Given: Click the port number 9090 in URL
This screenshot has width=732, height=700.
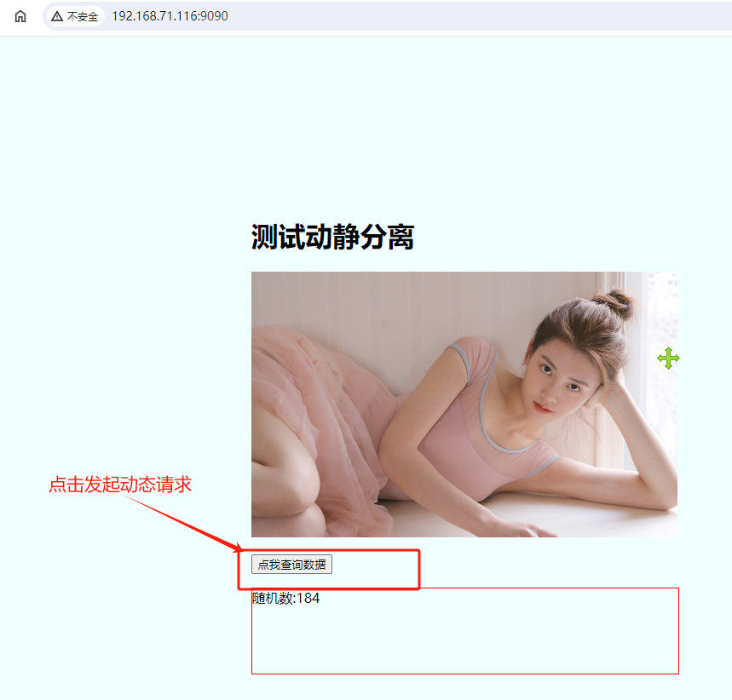Looking at the screenshot, I should (x=214, y=16).
